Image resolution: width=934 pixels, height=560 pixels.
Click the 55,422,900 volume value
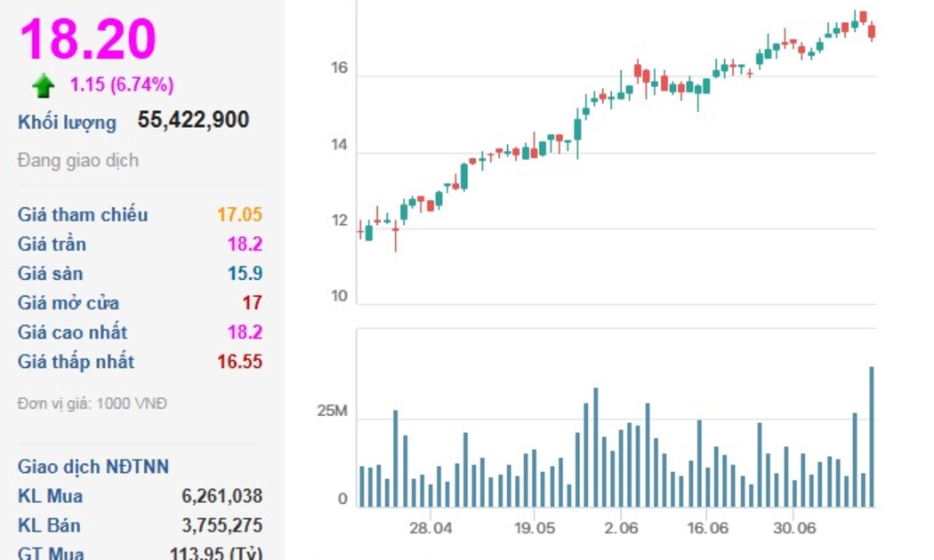pyautogui.click(x=193, y=120)
